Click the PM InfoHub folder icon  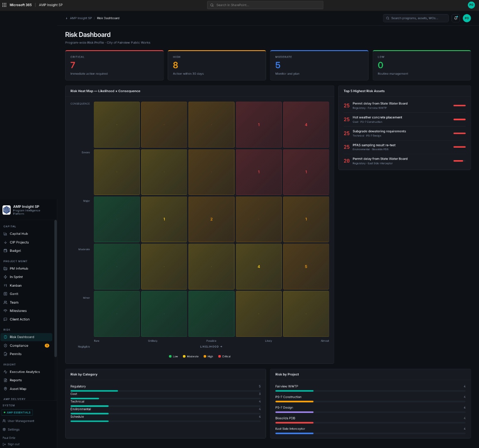click(5, 268)
